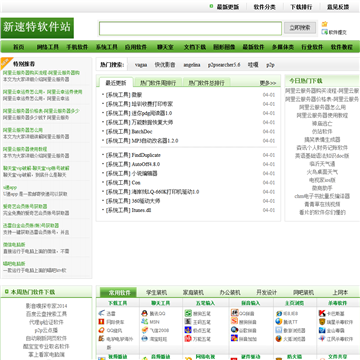Viewport: 360px width, 360px height.
Task: Switch to the 开发设计 tab
Action: click(266, 293)
